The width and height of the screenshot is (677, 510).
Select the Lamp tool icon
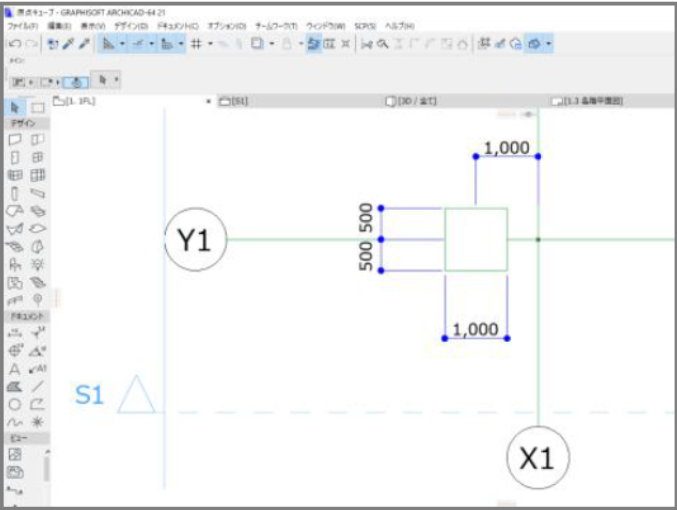(x=38, y=264)
